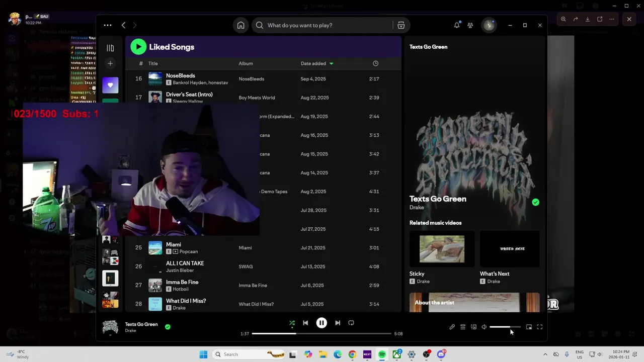Open the miniplayer icon

(529, 327)
